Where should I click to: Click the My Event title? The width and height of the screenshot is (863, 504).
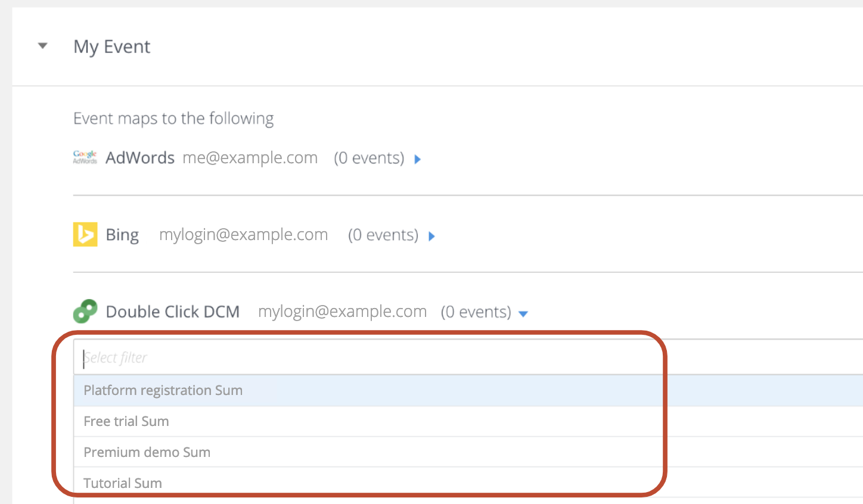pyautogui.click(x=111, y=46)
